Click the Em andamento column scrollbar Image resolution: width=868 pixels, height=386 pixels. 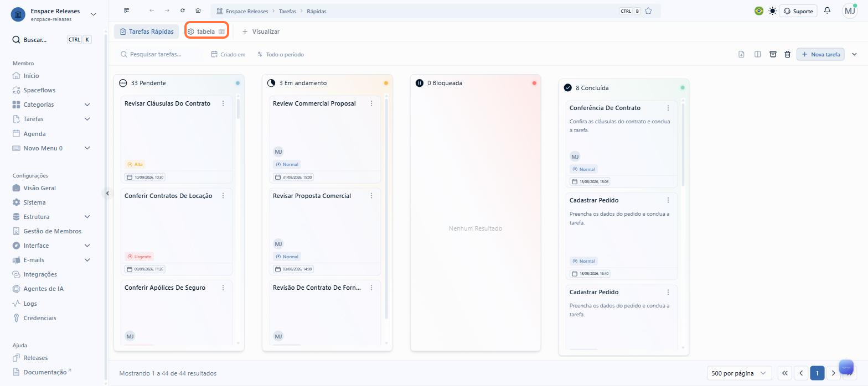click(x=386, y=208)
